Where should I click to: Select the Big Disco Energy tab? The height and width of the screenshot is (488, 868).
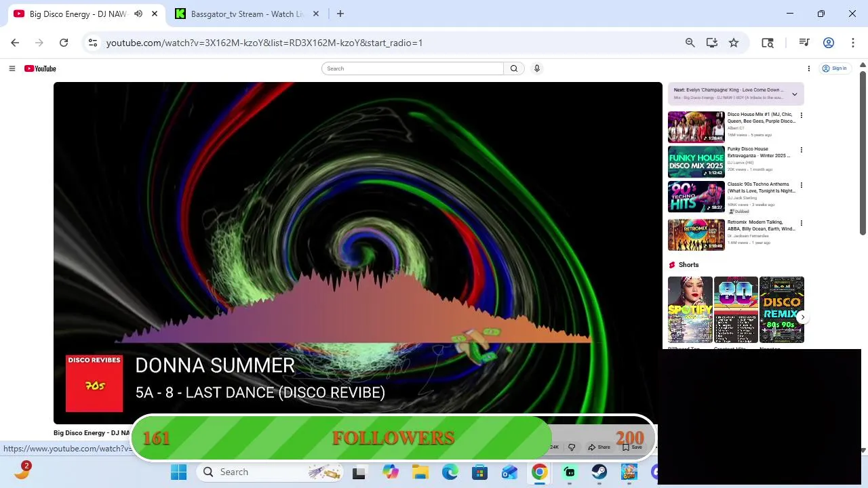tap(78, 14)
